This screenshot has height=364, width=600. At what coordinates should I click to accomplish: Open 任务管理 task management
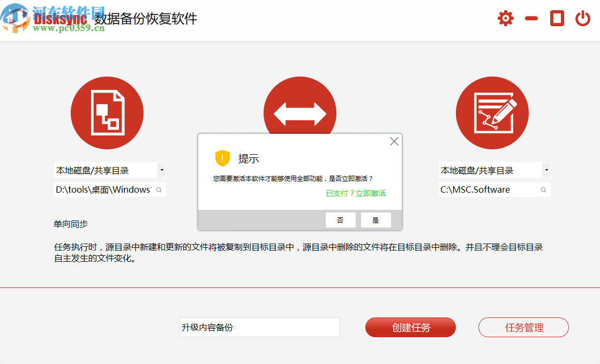[523, 327]
